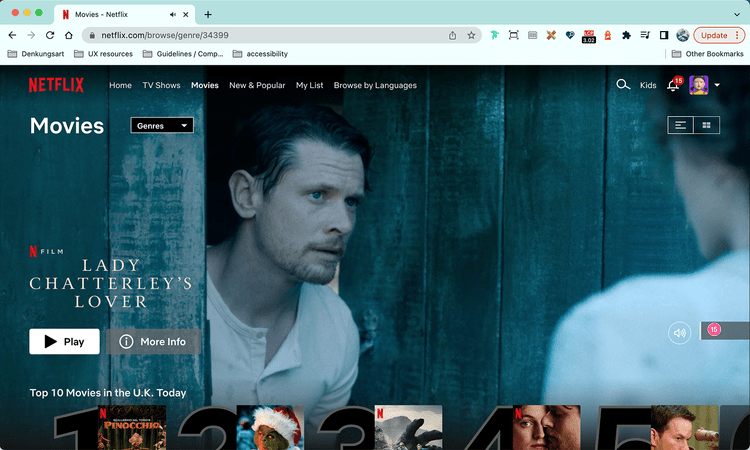Image resolution: width=750 pixels, height=450 pixels.
Task: Open the Netflix search icon
Action: [x=623, y=85]
